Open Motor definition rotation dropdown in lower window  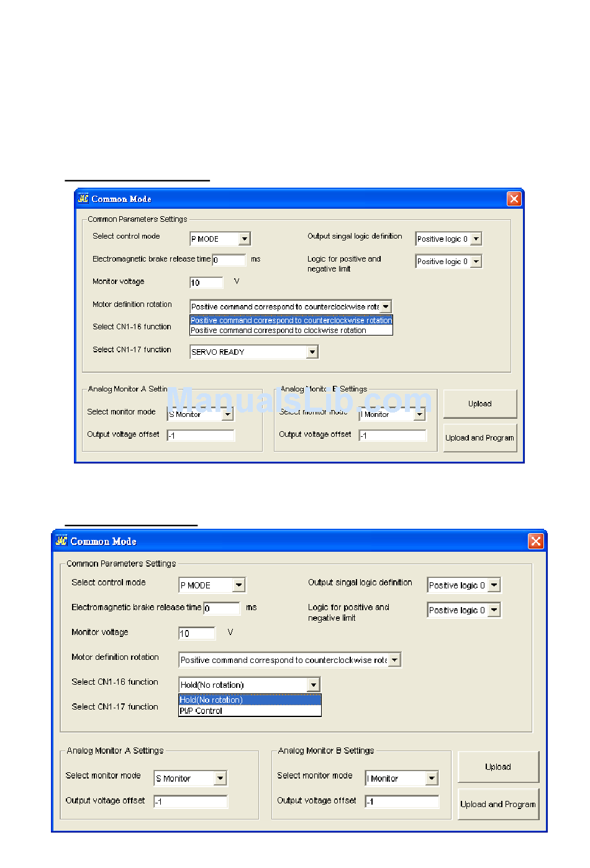[x=394, y=660]
